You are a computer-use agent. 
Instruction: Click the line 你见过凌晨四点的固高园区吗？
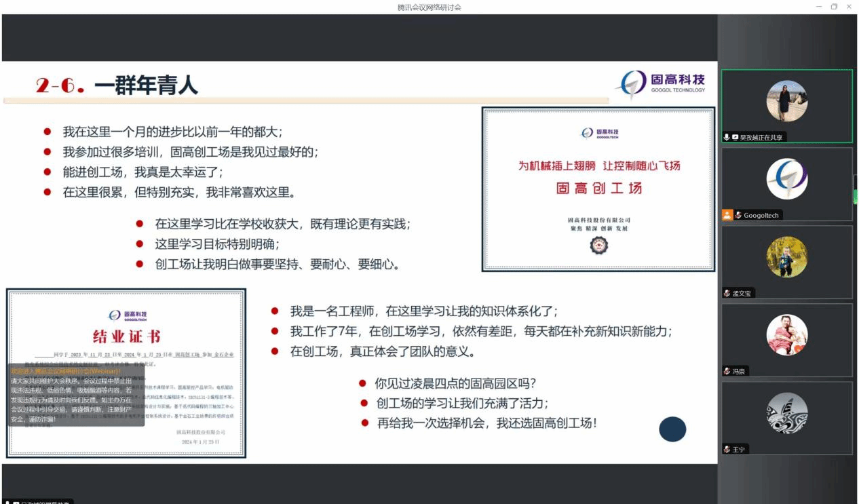tap(456, 383)
